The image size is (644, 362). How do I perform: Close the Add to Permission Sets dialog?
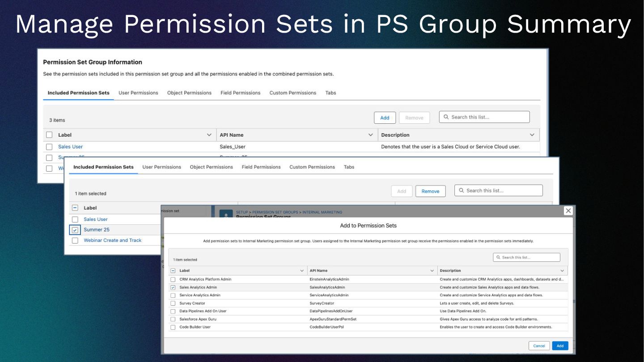[x=568, y=210]
